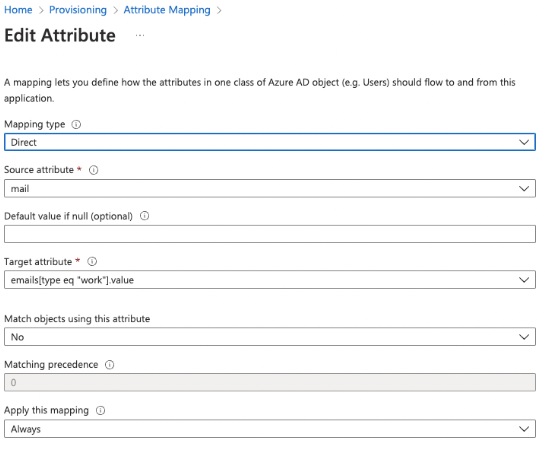Open the Target attribute emails dropdown
The width and height of the screenshot is (549, 456).
(270, 279)
